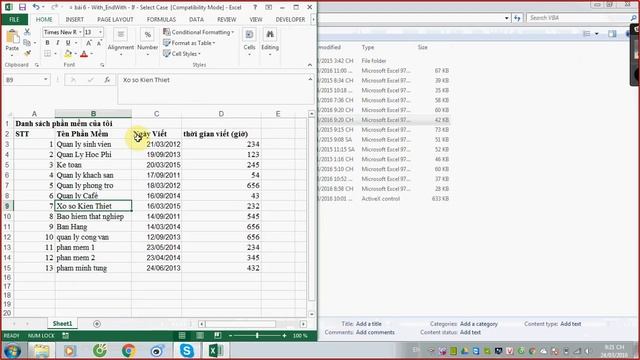Collapse the ribbon with the chevron

310,65
